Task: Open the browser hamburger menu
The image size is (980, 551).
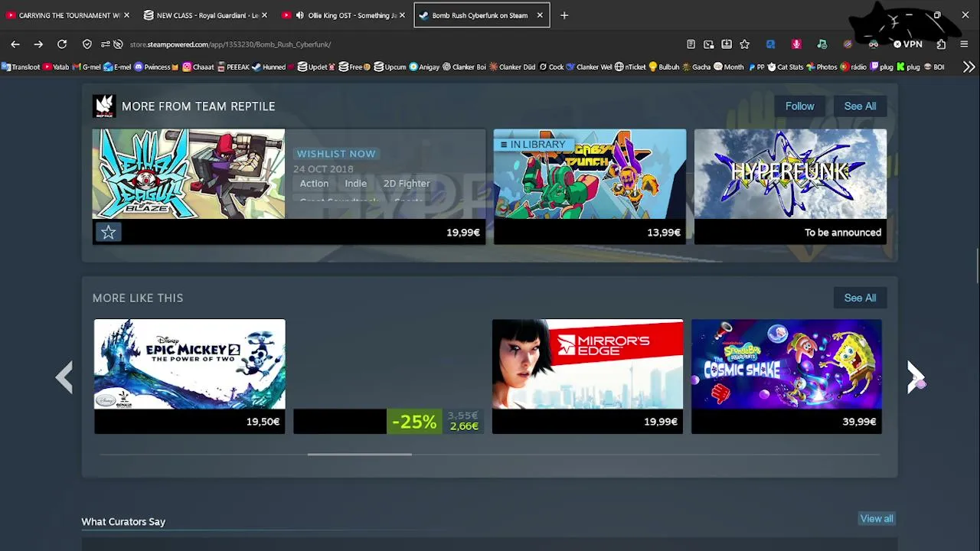Action: tap(964, 44)
